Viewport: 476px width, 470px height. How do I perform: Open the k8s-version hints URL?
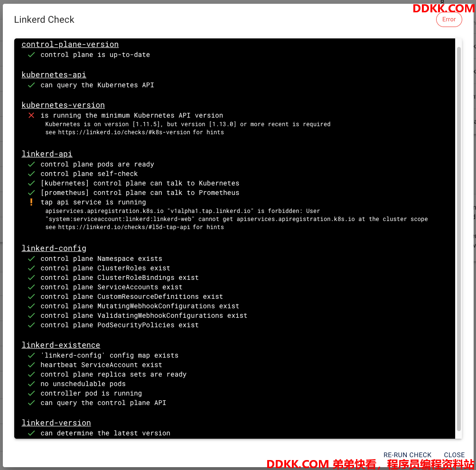pyautogui.click(x=124, y=132)
